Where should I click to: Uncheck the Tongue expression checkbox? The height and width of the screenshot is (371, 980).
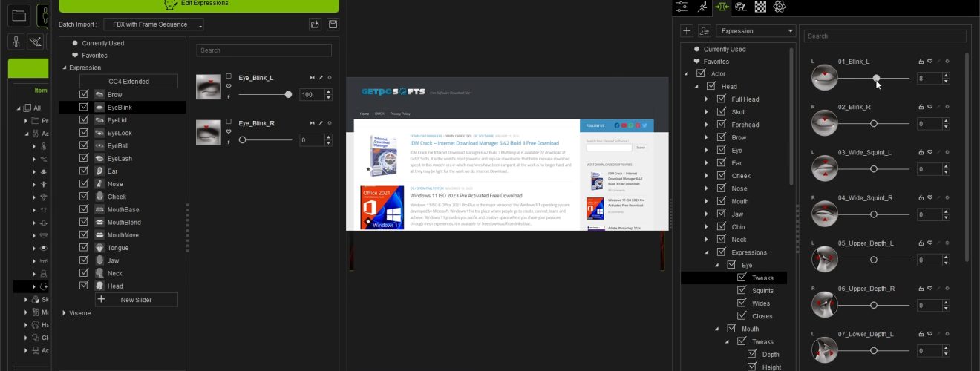[x=84, y=248]
